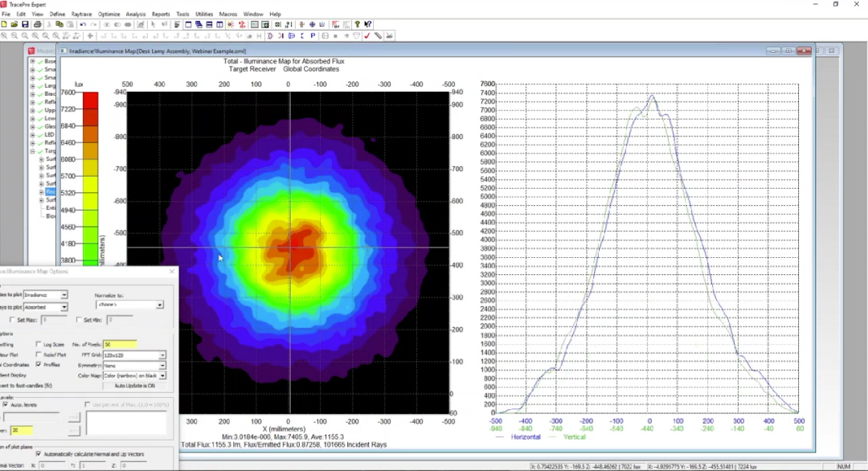The width and height of the screenshot is (868, 471).
Task: Click the Print toolbar icon
Action: click(37, 24)
